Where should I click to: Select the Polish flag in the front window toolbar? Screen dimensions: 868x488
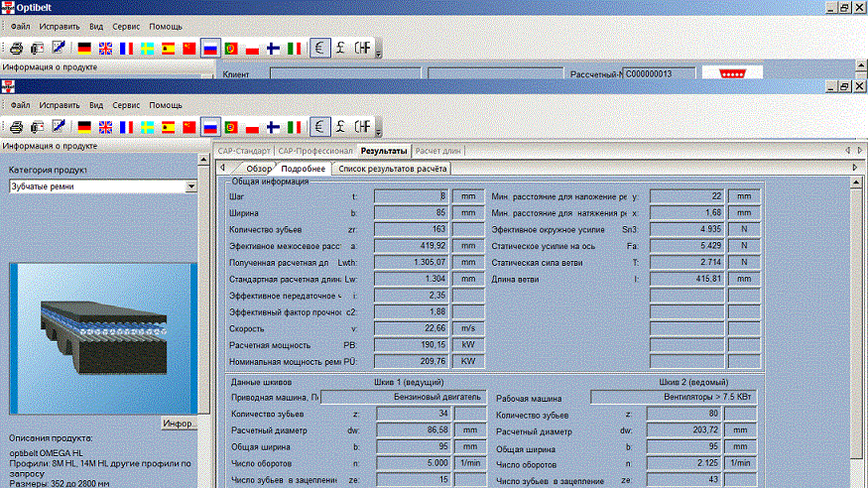tap(252, 127)
